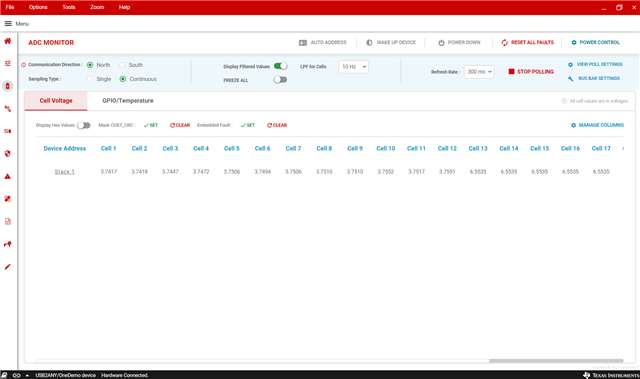This screenshot has width=640, height=379.
Task: Open the cell balancing sidebar icon
Action: click(x=8, y=109)
